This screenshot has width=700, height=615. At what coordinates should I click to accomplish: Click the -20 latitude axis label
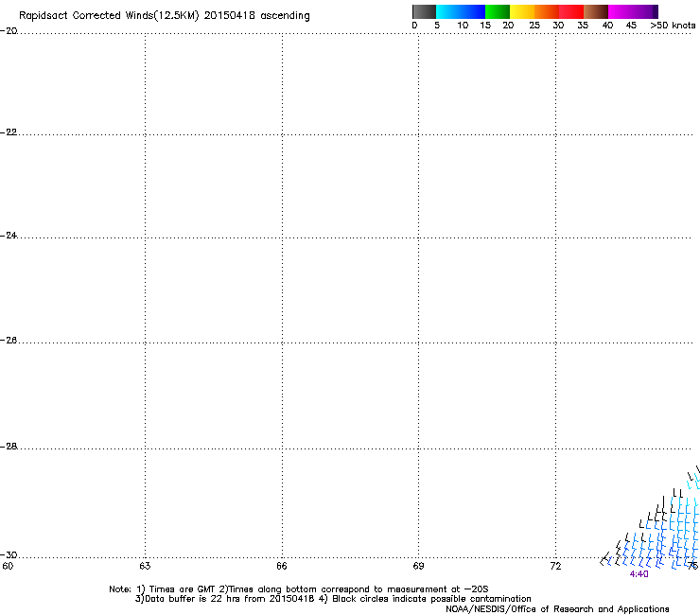9,31
